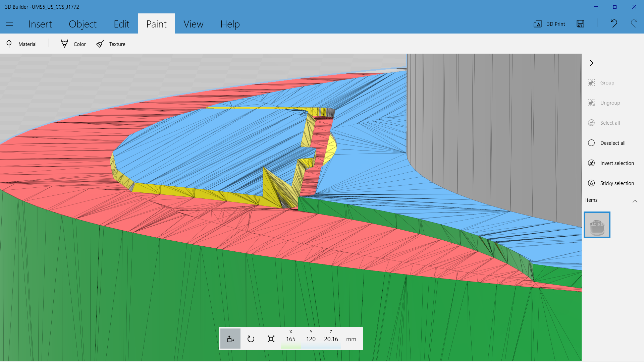The height and width of the screenshot is (362, 644).
Task: Click the Save icon
Action: 580,24
